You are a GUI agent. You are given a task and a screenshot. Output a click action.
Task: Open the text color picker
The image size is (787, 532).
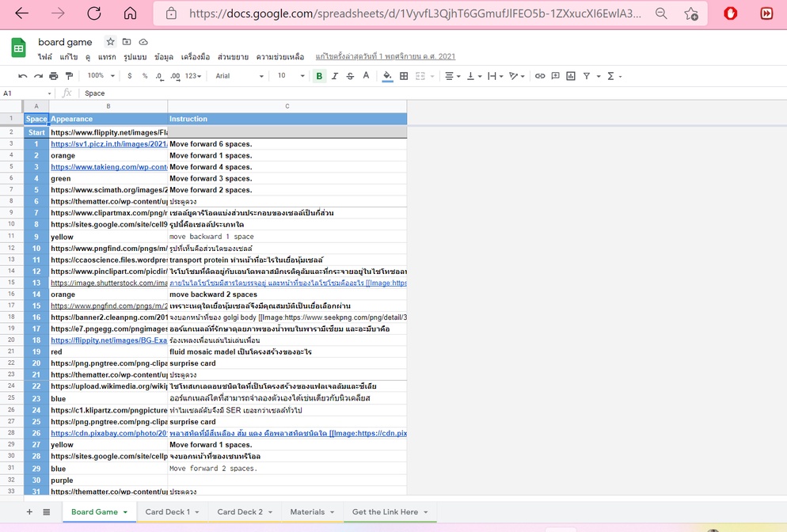click(x=366, y=76)
